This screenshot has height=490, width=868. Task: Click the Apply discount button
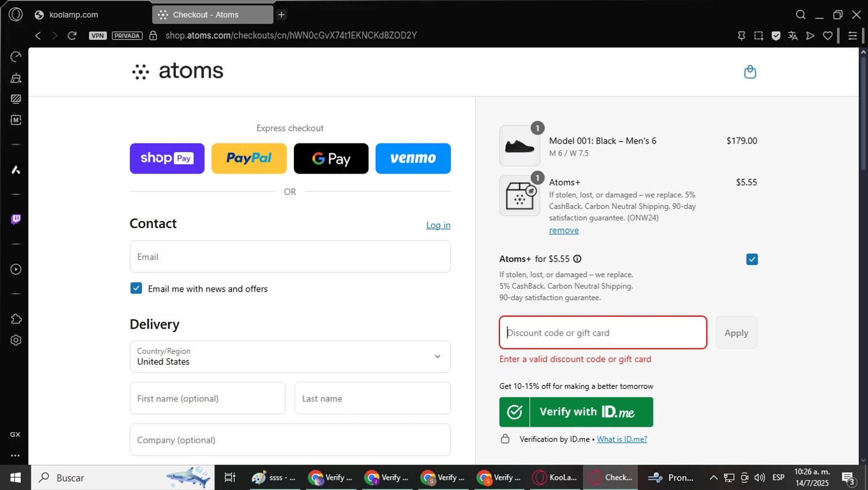[x=736, y=333]
